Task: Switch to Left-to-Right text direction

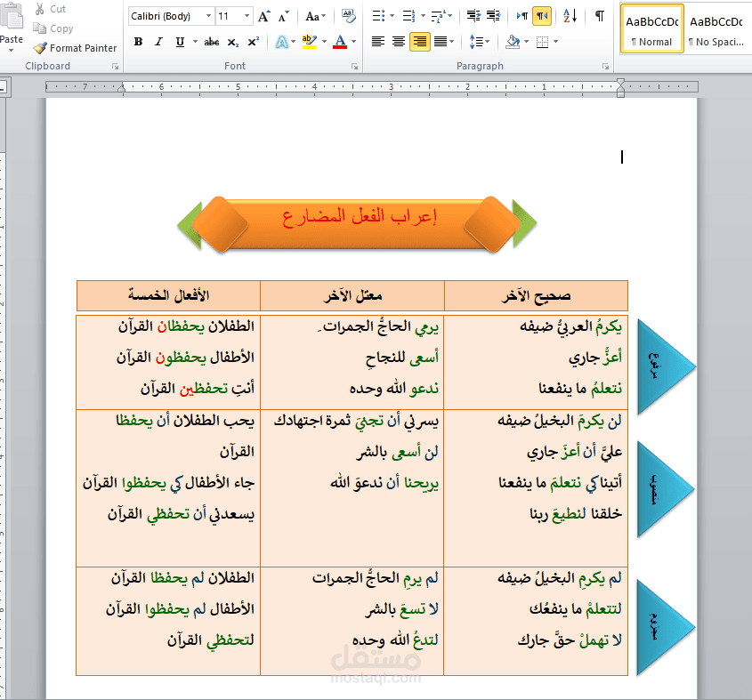Action: (522, 16)
